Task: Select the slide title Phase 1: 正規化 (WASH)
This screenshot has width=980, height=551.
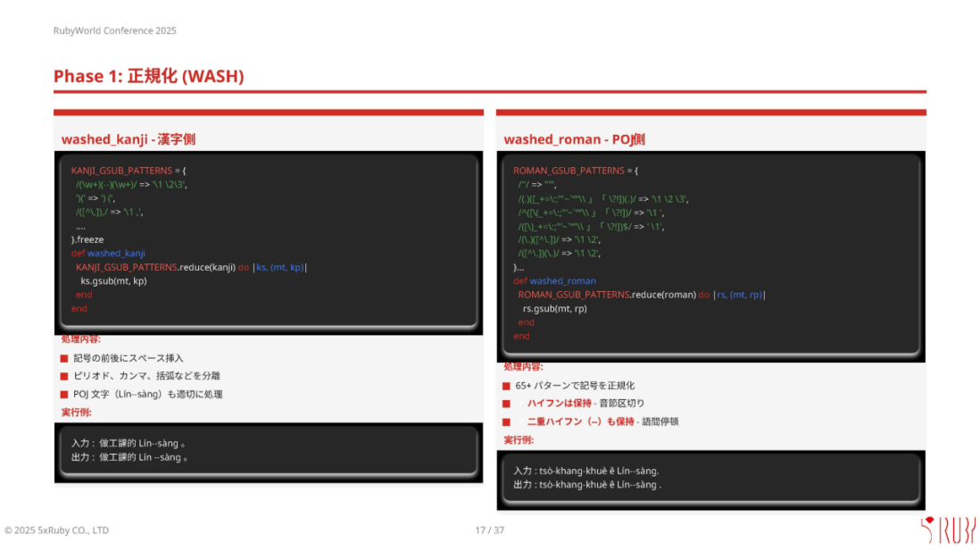Action: tap(148, 77)
